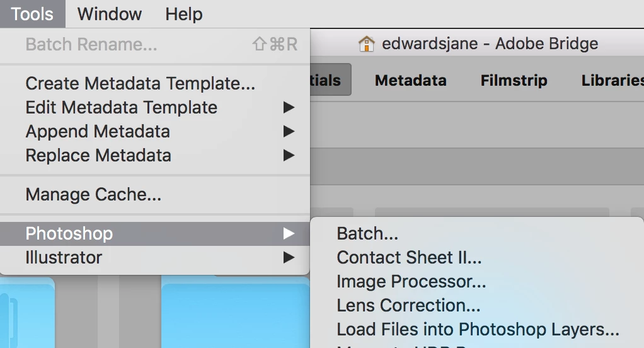Switch to the Libraries workspace tab
Viewport: 644px width, 348px height.
612,80
